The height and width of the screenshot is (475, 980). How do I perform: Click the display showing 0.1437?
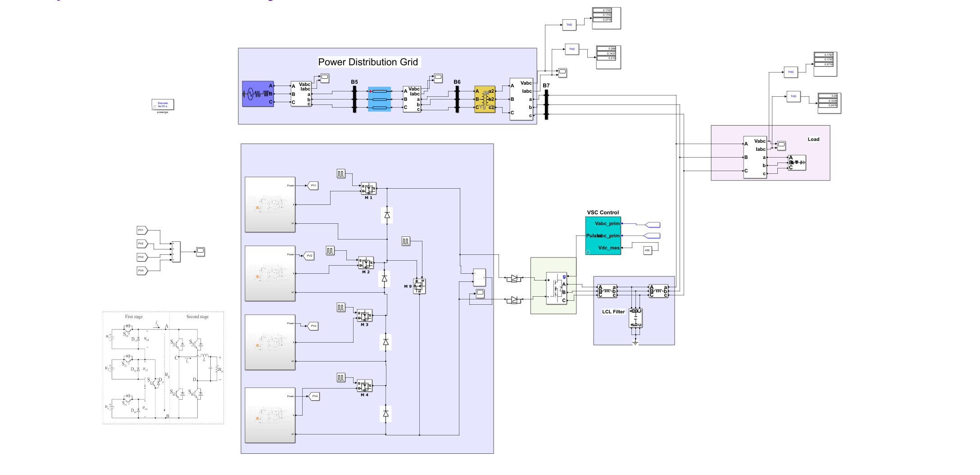pyautogui.click(x=608, y=57)
